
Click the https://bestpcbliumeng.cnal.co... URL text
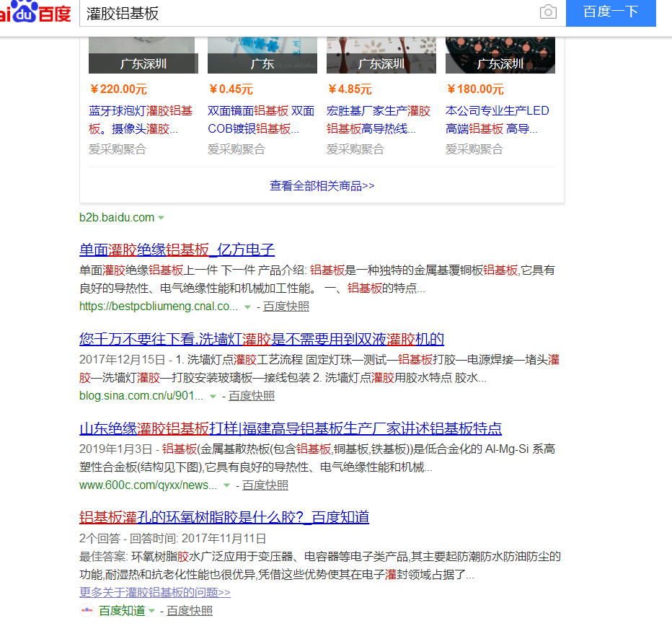coord(159,307)
